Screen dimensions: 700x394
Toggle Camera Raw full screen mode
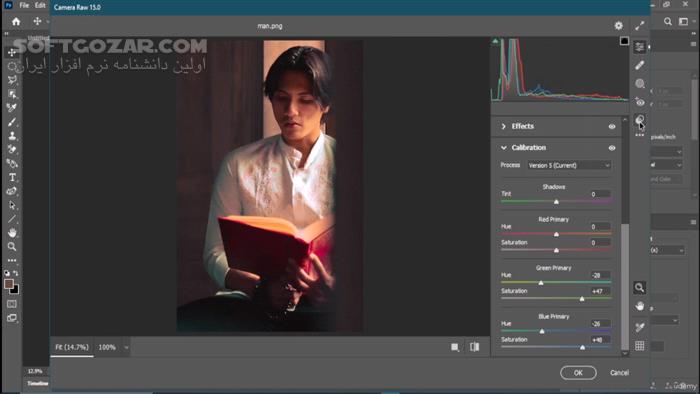pos(640,26)
